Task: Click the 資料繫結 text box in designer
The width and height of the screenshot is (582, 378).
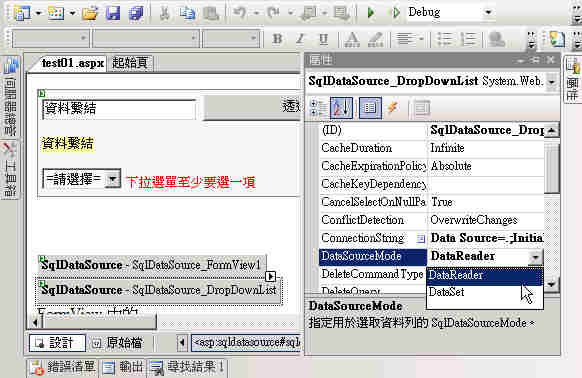Action: click(x=119, y=109)
